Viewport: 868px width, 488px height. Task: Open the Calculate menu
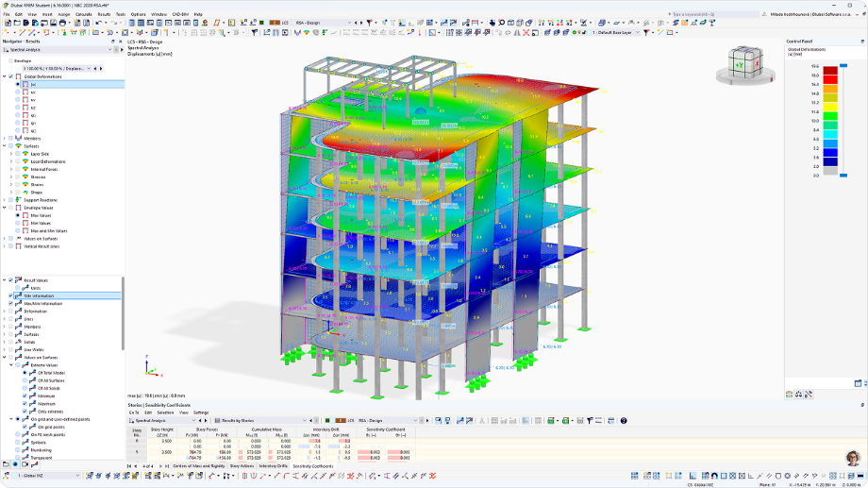tap(84, 14)
